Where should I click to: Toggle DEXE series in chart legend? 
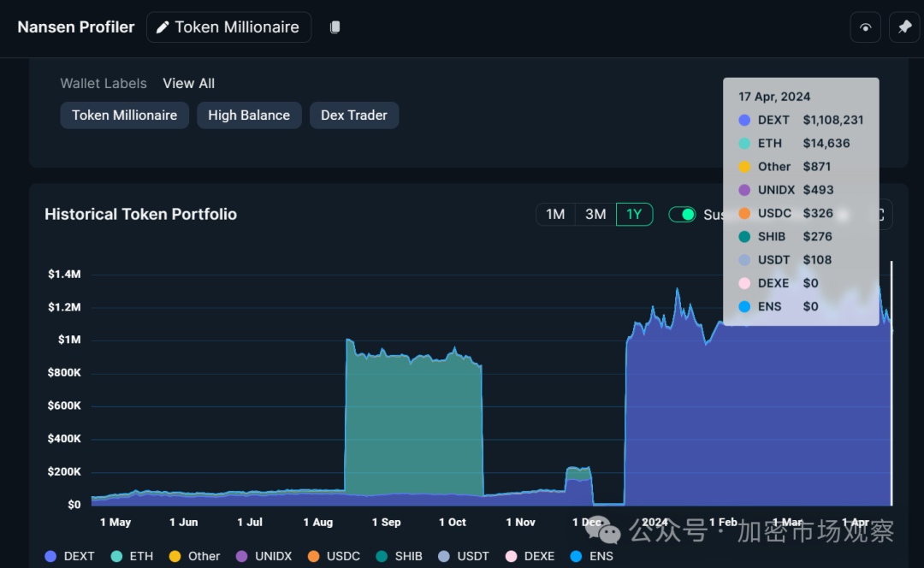pos(530,556)
